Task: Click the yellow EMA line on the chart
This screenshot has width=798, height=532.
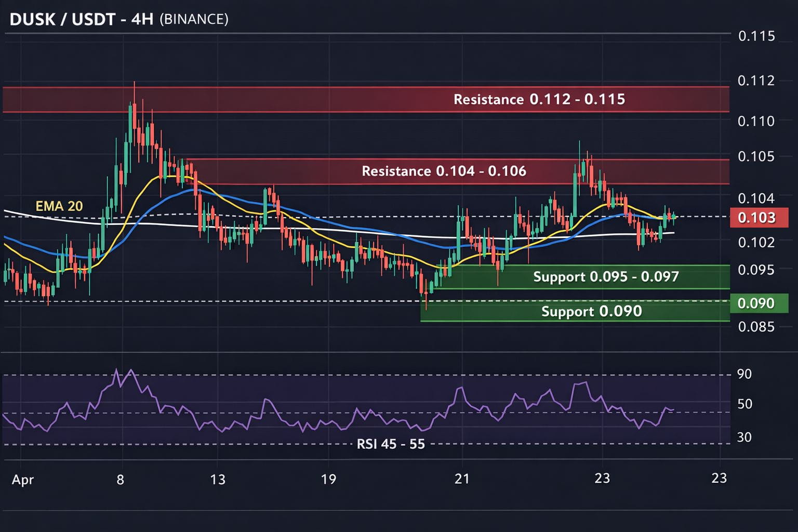Action: click(x=171, y=177)
